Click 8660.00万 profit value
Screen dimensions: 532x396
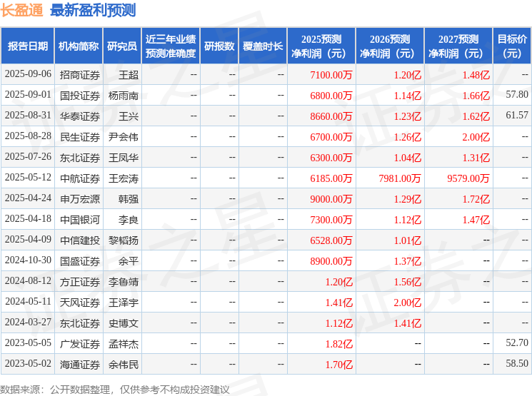[331, 116]
